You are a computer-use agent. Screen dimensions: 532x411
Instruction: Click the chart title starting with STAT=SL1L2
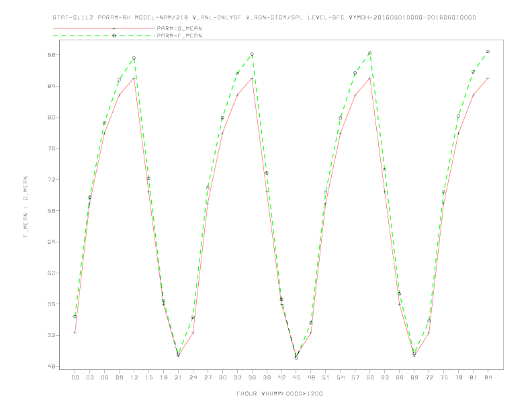264,17
